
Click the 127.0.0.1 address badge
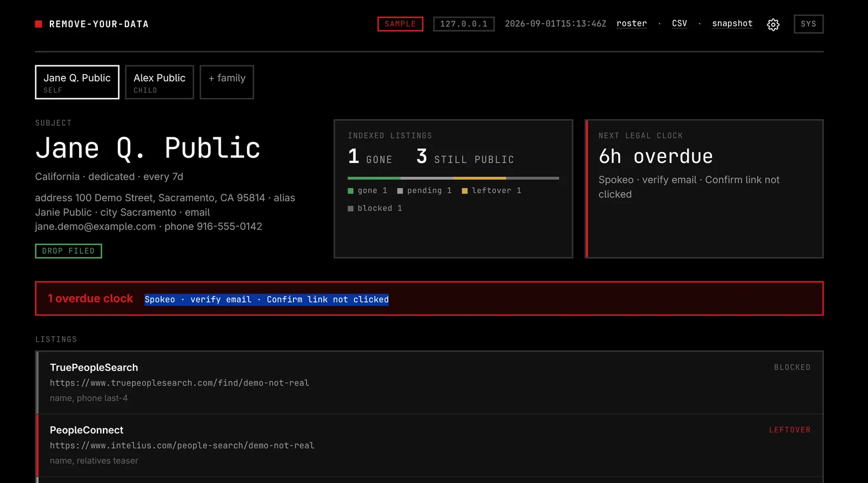(464, 24)
